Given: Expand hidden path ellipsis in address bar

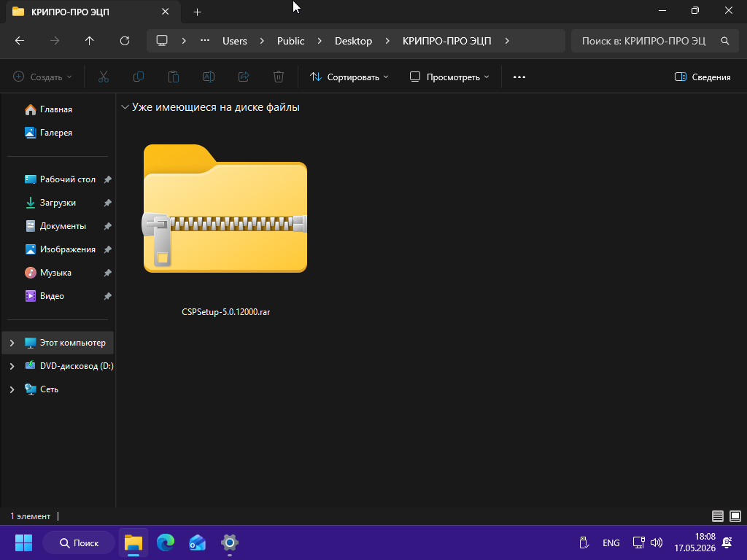Looking at the screenshot, I should click(205, 41).
